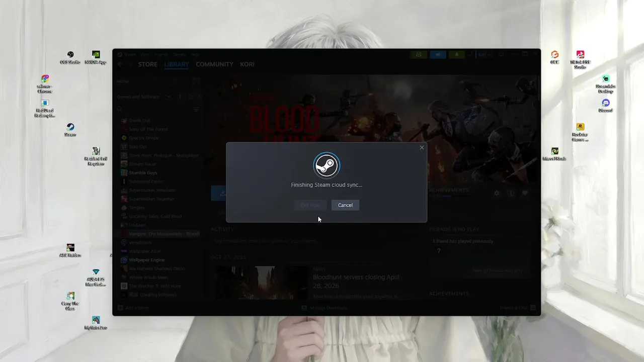Click the favorite heart icon
Viewport: 644px width, 362px height.
point(525,193)
